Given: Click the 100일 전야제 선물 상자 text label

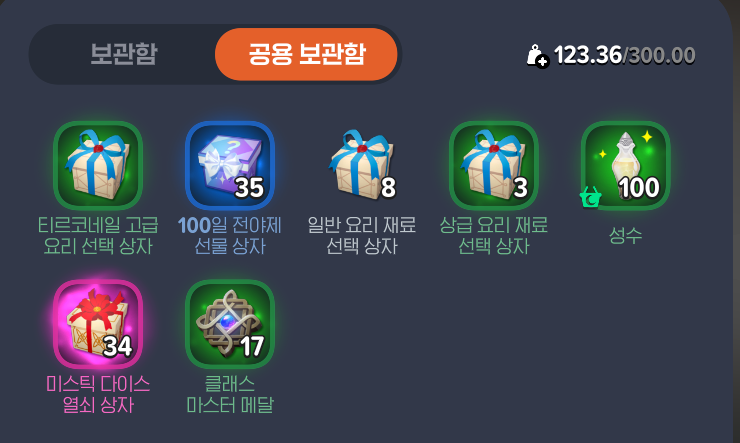Looking at the screenshot, I should [x=230, y=235].
